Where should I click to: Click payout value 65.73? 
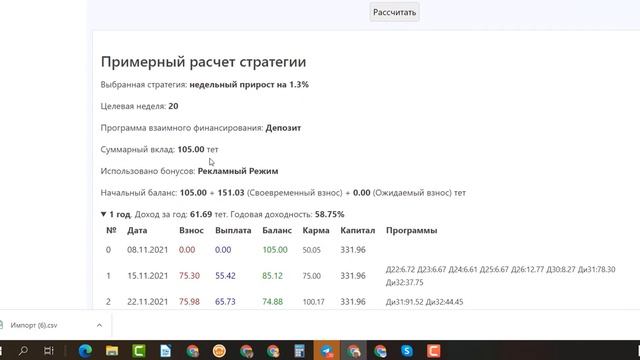(x=225, y=302)
